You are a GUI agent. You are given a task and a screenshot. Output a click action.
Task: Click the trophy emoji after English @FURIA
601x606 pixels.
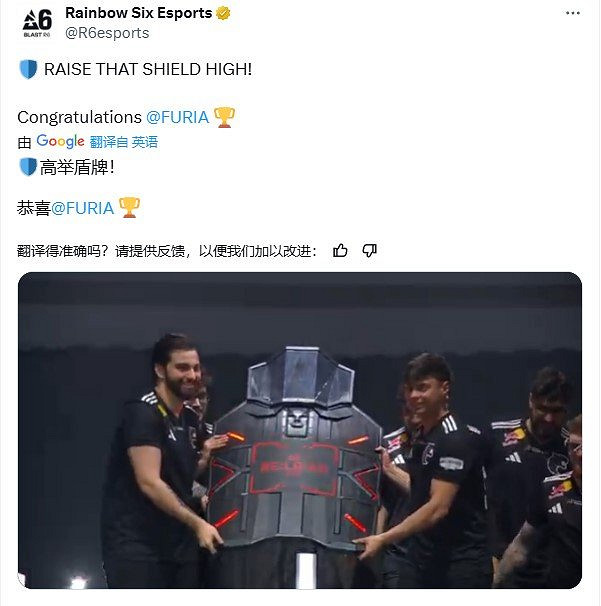tap(224, 117)
